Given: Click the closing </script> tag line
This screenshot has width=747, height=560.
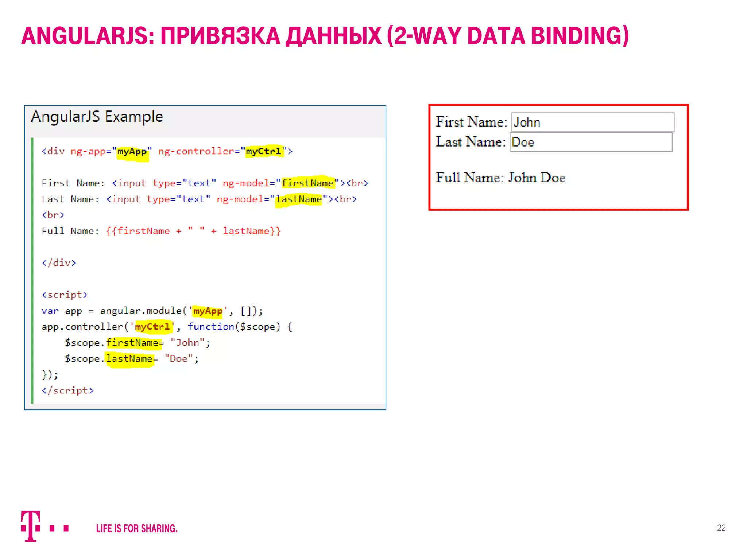Looking at the screenshot, I should pos(67,390).
